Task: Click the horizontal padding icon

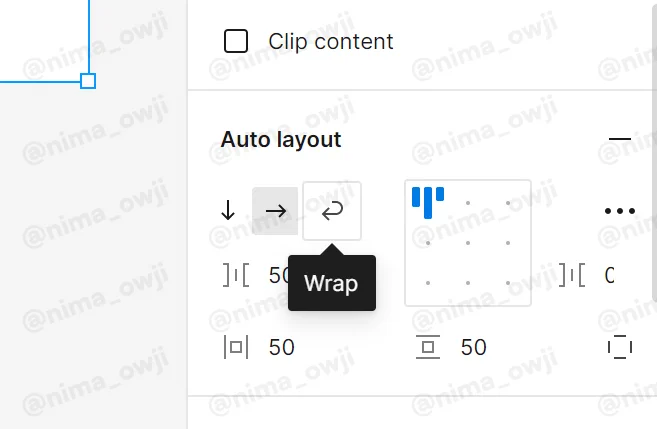Action: (236, 347)
